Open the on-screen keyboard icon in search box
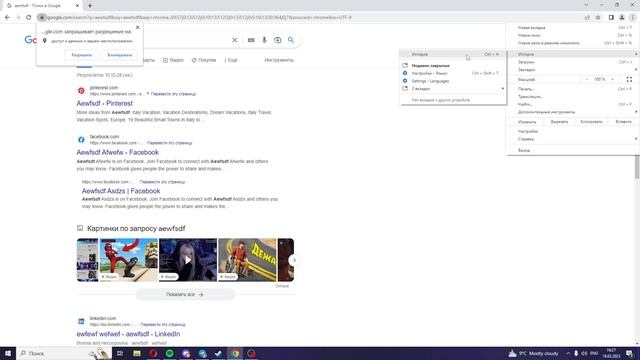 [x=251, y=40]
